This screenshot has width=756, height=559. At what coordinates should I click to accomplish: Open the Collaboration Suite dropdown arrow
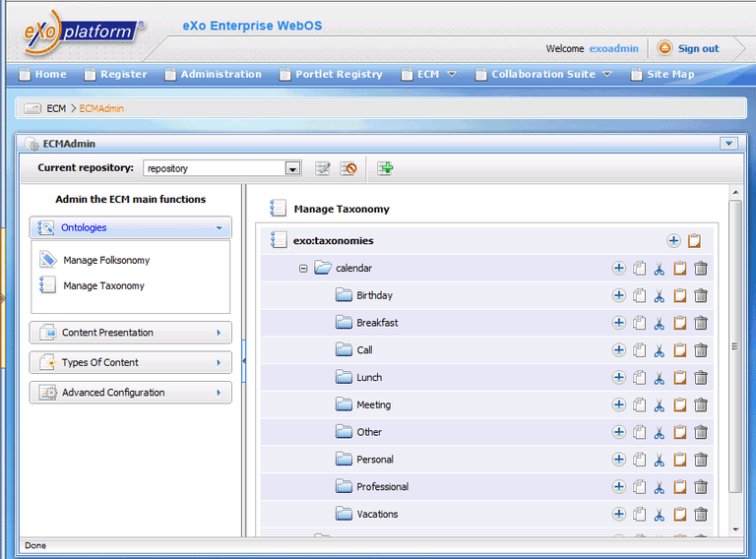[607, 74]
